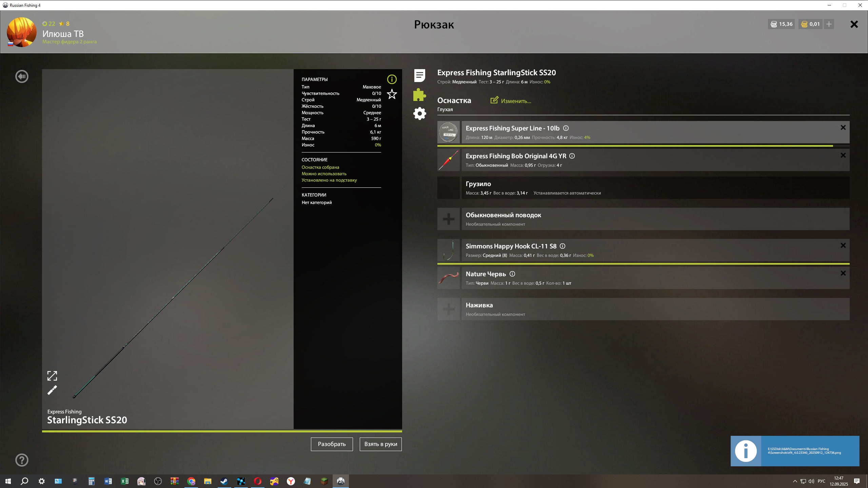Open Windows notification center
The width and height of the screenshot is (868, 488).
(857, 481)
